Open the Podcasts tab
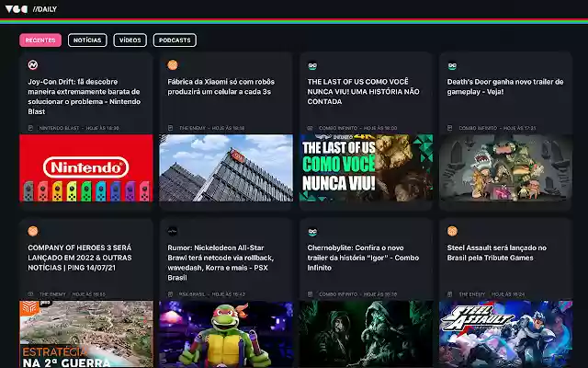The width and height of the screenshot is (588, 368). click(x=175, y=40)
